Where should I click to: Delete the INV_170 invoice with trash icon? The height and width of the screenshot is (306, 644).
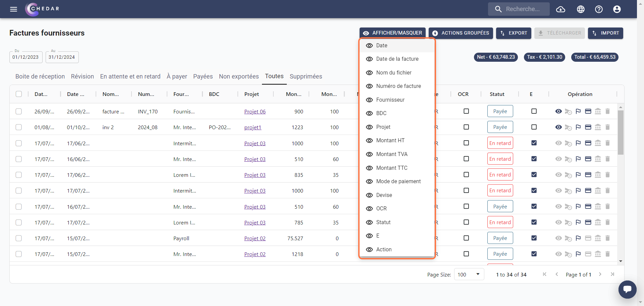tap(607, 111)
